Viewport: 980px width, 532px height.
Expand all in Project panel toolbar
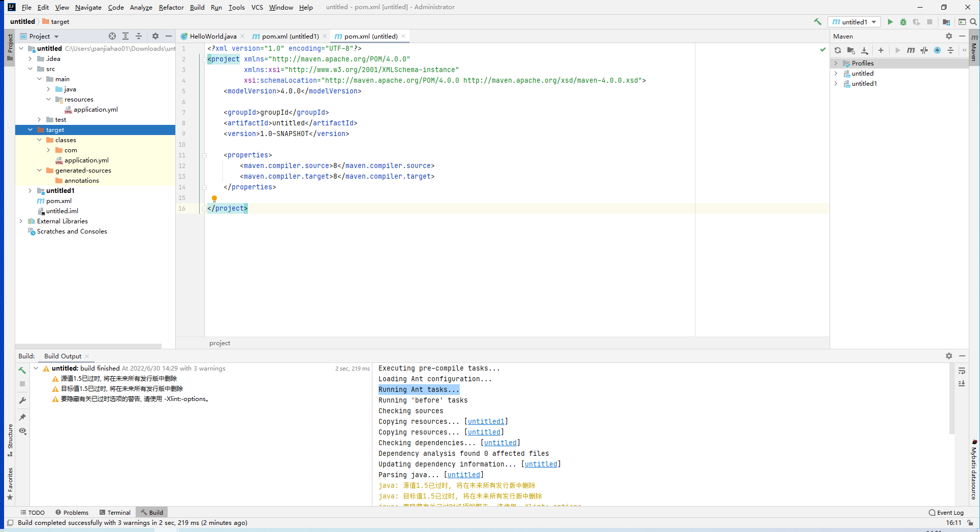[125, 36]
